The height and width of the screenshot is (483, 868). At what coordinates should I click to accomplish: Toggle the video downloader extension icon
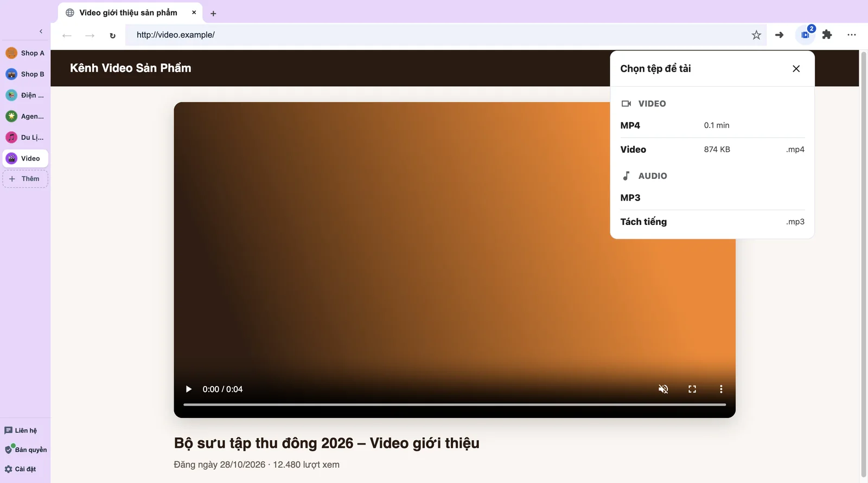click(806, 35)
